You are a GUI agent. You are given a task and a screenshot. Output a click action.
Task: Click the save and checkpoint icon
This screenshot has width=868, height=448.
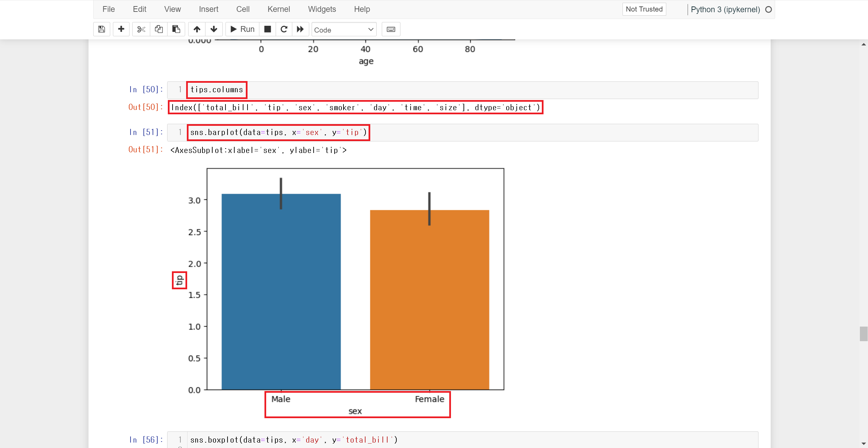point(101,29)
